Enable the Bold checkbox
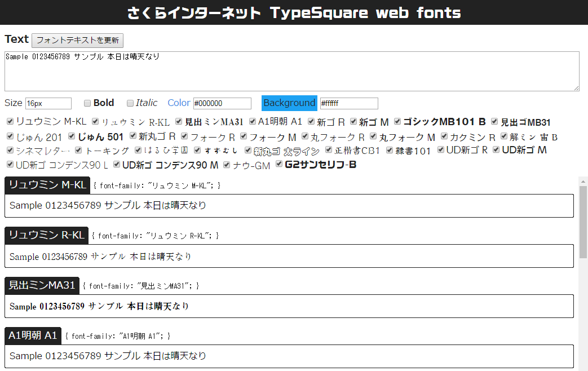Viewport: 588px width, 371px height. pos(87,103)
